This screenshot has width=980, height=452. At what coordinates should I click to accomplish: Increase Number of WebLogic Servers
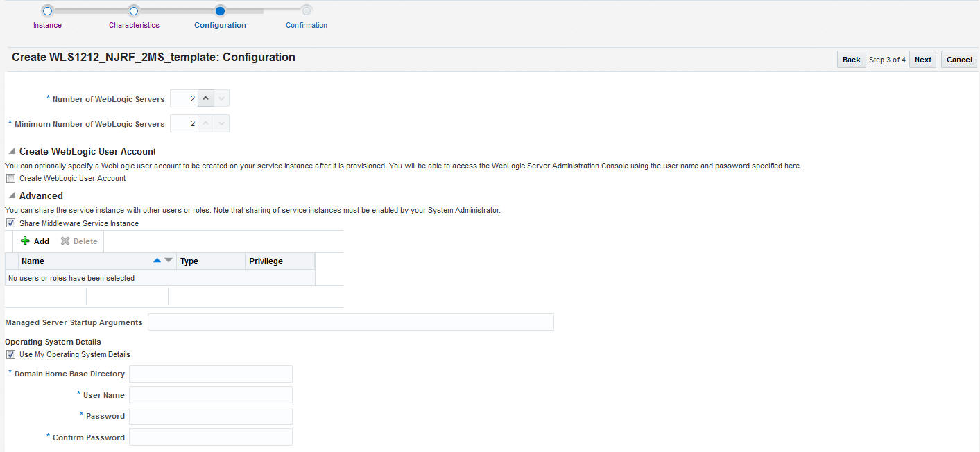point(205,98)
